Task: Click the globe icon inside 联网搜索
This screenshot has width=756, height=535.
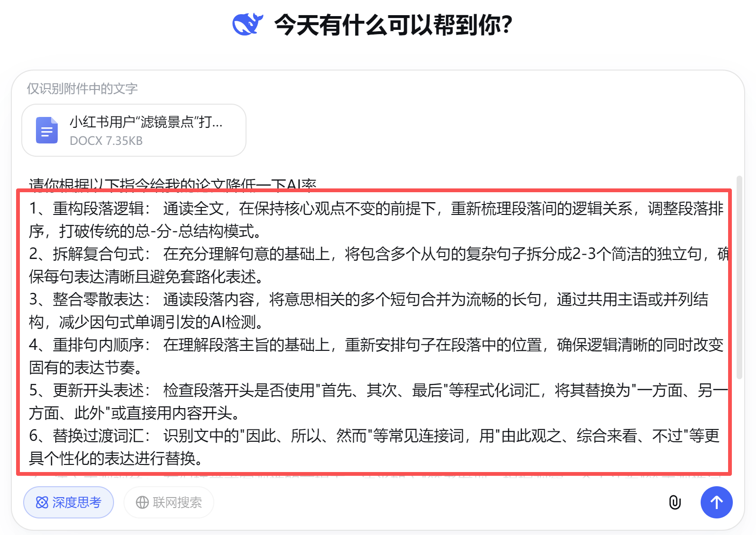Action: pos(142,502)
